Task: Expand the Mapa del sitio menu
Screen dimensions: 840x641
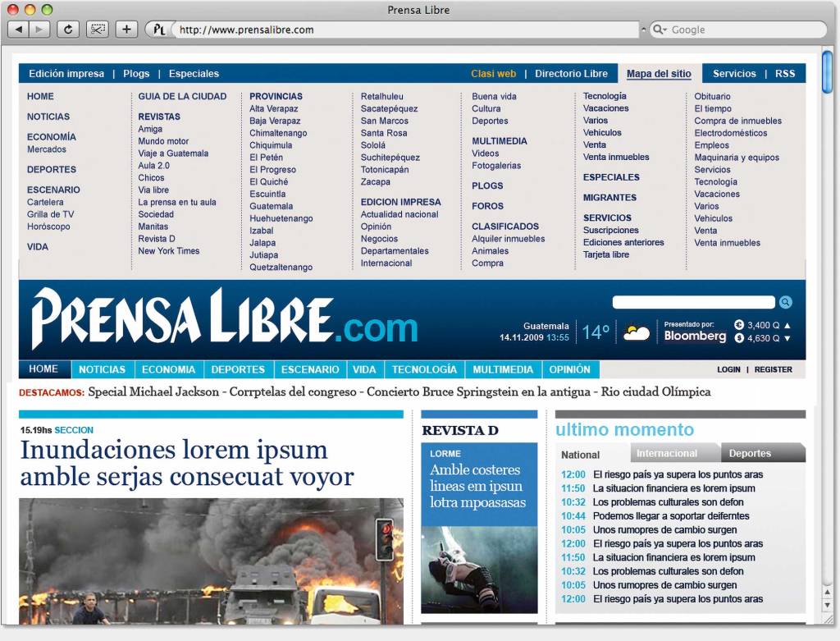Action: click(659, 74)
